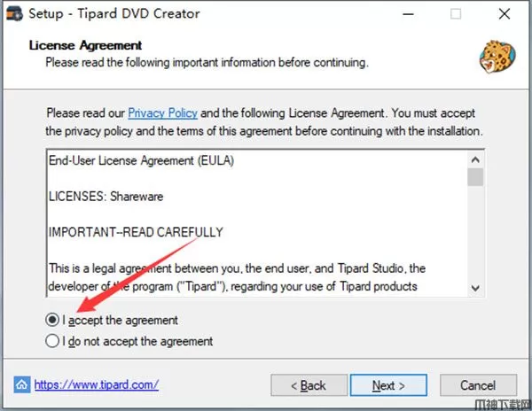Click the EULA scrollbar thumb
Viewport: 532px width, 411px height.
[475, 177]
